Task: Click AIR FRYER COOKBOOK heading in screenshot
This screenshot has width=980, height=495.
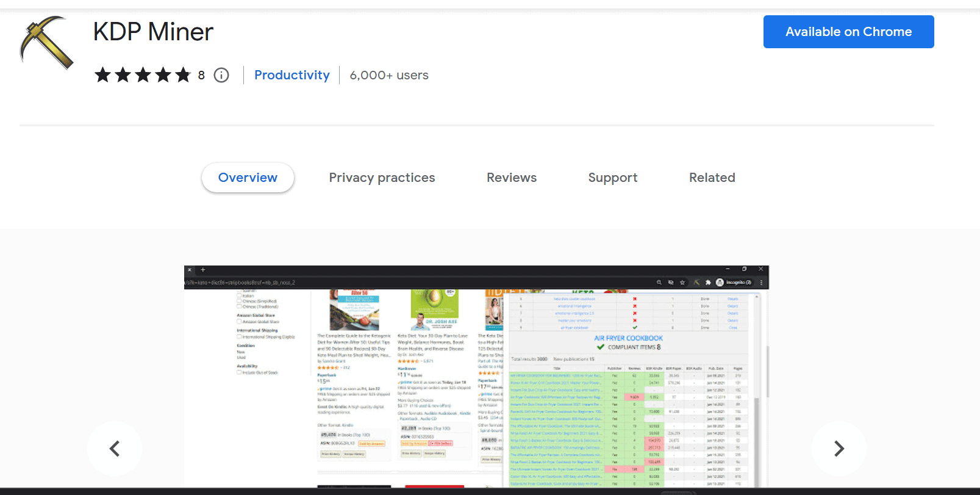Action: tap(628, 338)
